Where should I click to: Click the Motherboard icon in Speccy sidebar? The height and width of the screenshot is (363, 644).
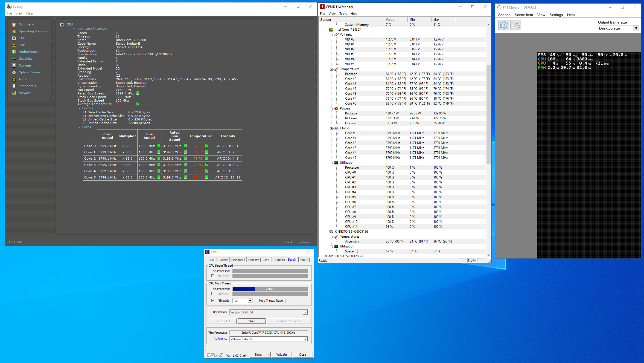[x=14, y=52]
